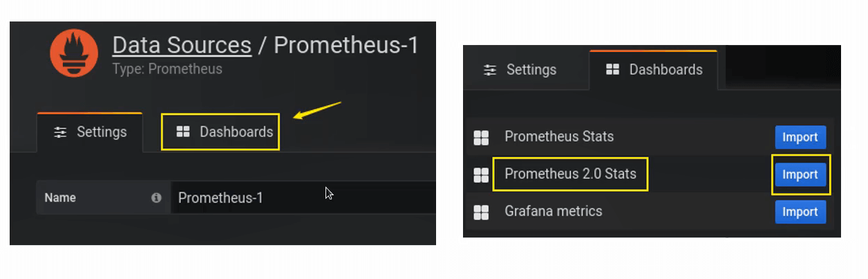This screenshot has height=279, width=868.
Task: Click the Name field containing Prometheus-1
Action: point(304,197)
